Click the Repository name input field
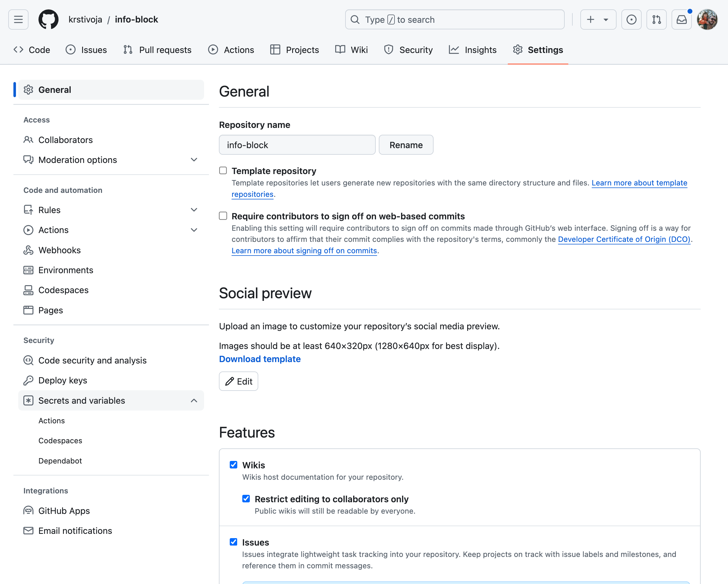This screenshot has height=584, width=728. point(297,145)
